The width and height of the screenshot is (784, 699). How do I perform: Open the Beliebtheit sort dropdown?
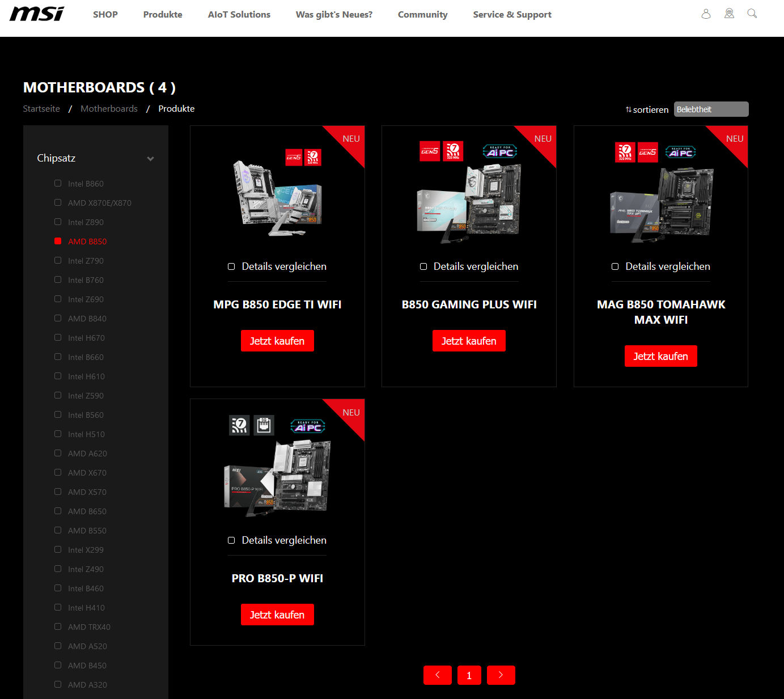pyautogui.click(x=711, y=109)
